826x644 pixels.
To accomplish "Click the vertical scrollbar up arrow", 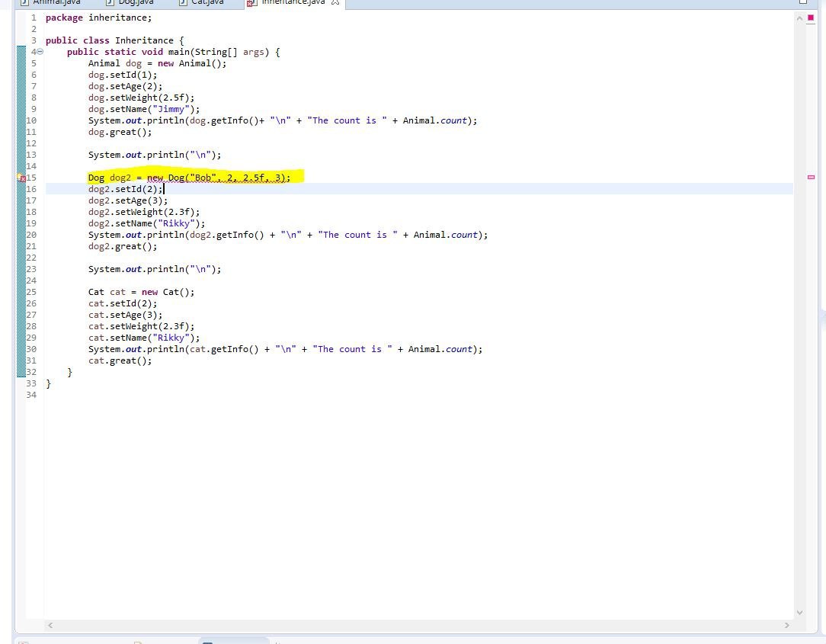I will coord(799,18).
